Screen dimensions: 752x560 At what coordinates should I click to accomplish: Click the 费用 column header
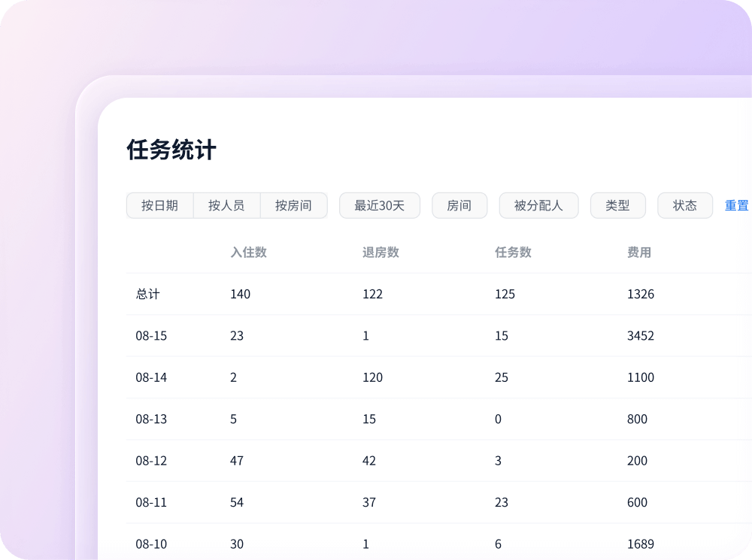639,253
